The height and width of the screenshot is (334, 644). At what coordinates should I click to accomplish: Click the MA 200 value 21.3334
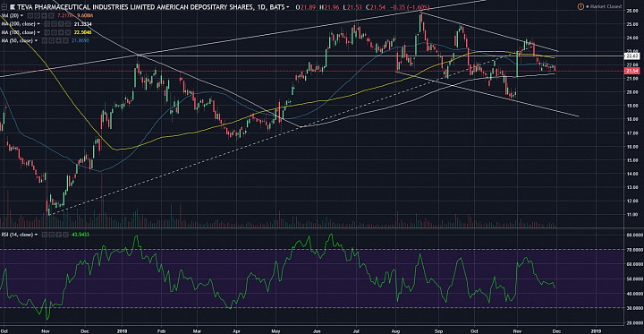coord(82,24)
